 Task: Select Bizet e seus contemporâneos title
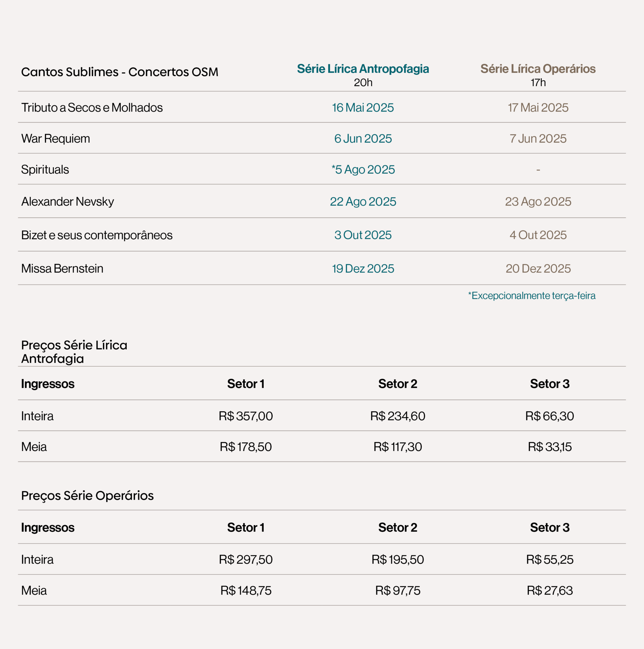tap(97, 235)
